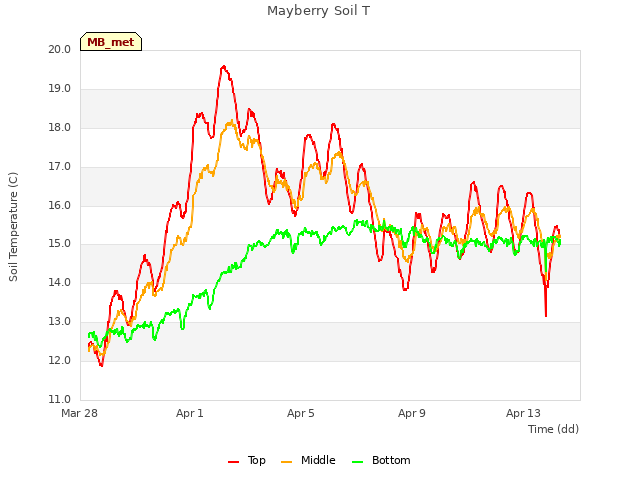Click the 16.0 y-axis label

60,205
